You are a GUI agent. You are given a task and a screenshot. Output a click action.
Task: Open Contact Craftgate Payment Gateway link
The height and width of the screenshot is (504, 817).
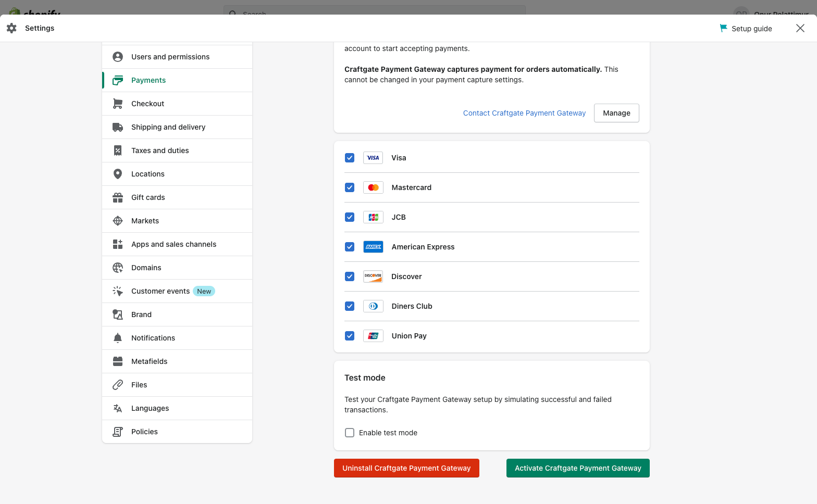tap(524, 113)
